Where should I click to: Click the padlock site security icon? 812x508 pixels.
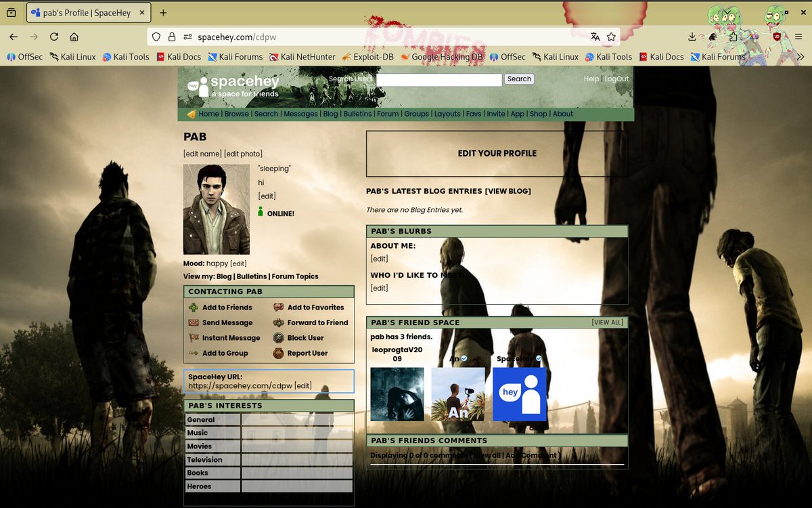[x=172, y=37]
